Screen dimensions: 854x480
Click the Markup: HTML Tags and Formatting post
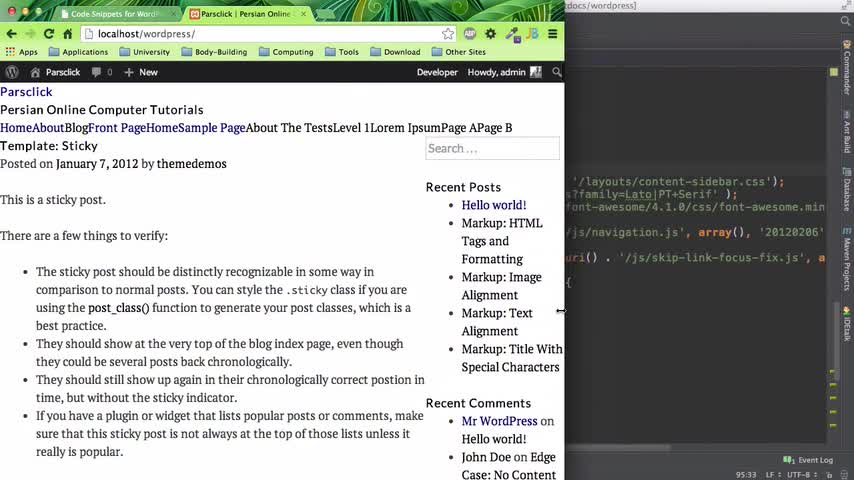(x=502, y=241)
